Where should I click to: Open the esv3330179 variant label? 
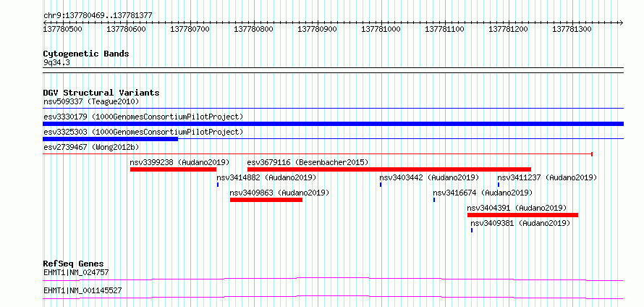pyautogui.click(x=143, y=117)
